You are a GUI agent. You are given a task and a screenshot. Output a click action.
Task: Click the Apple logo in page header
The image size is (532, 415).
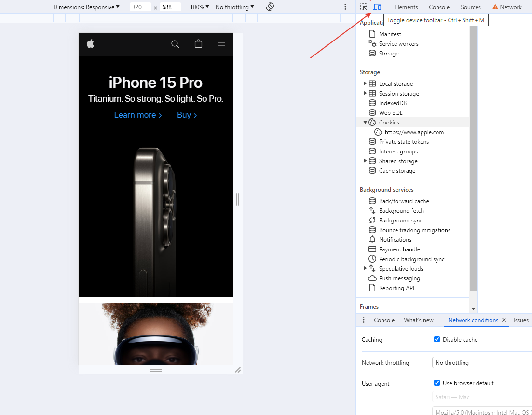(x=90, y=44)
